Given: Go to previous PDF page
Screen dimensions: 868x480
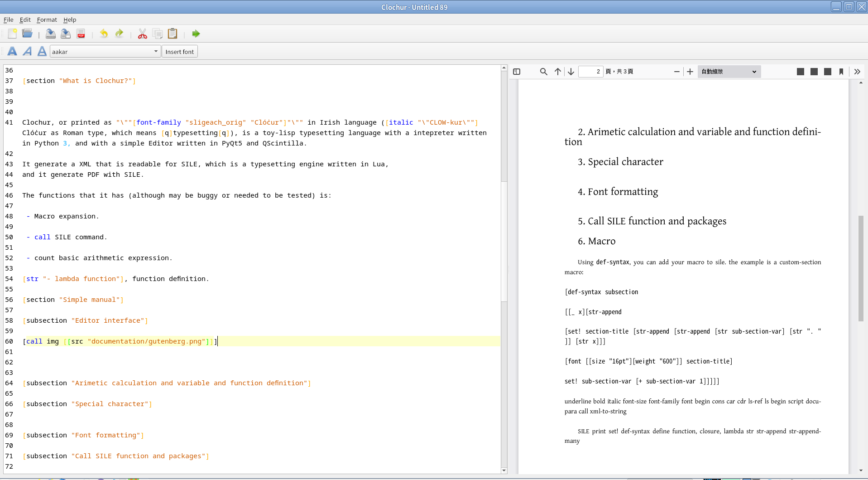Looking at the screenshot, I should (x=558, y=72).
